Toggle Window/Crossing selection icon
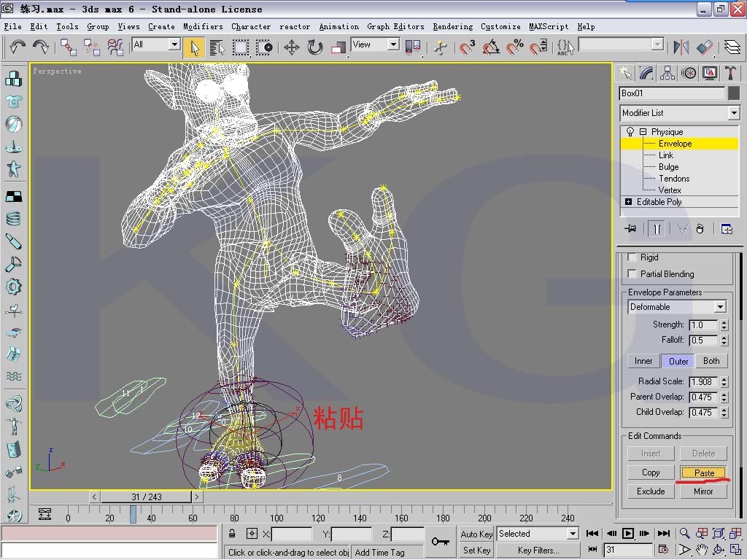Viewport: 747px width, 560px height. pos(264,47)
